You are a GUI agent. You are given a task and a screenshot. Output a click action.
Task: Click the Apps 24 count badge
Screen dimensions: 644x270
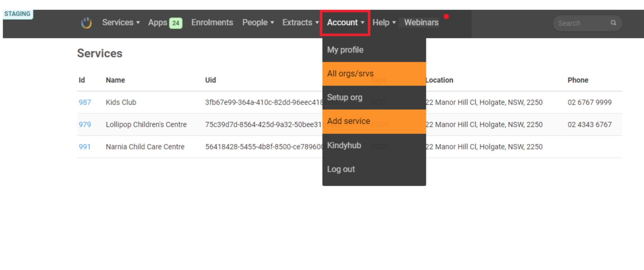(176, 23)
